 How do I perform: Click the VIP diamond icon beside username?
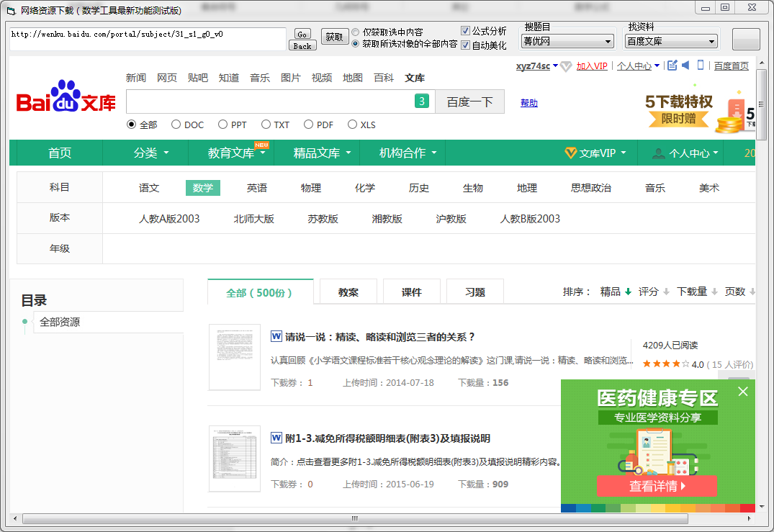coord(566,66)
